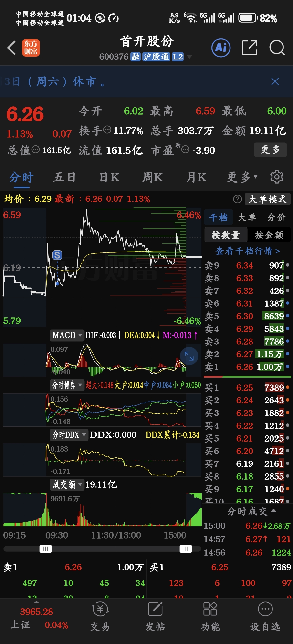Enable 大单模式

click(268, 199)
